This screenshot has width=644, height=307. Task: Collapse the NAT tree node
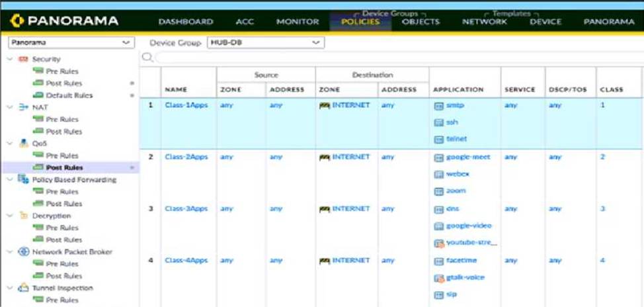coord(11,107)
